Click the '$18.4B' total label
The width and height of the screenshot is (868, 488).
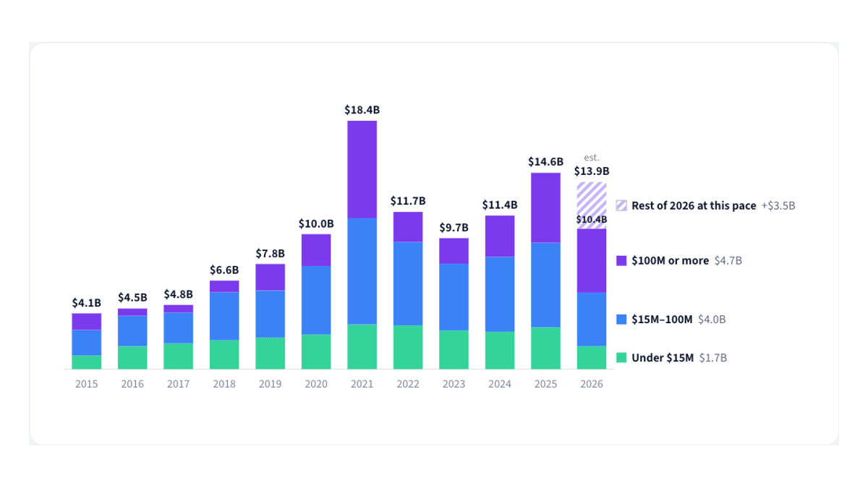362,110
